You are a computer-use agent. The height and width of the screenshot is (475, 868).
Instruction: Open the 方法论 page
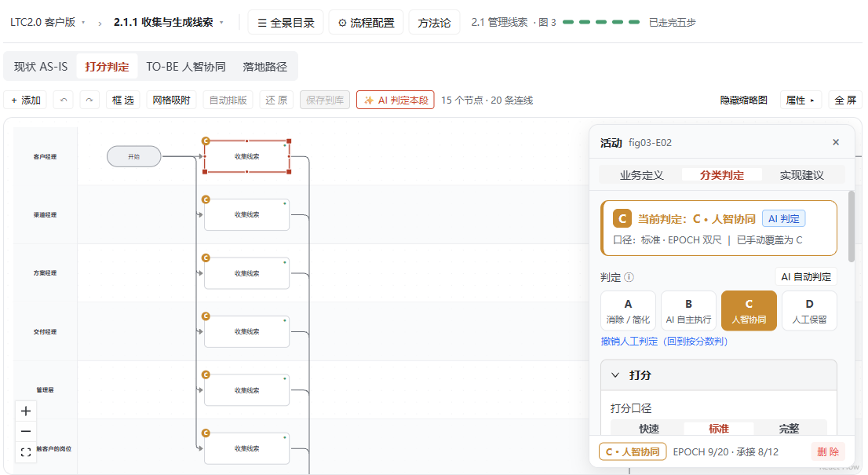(x=434, y=23)
